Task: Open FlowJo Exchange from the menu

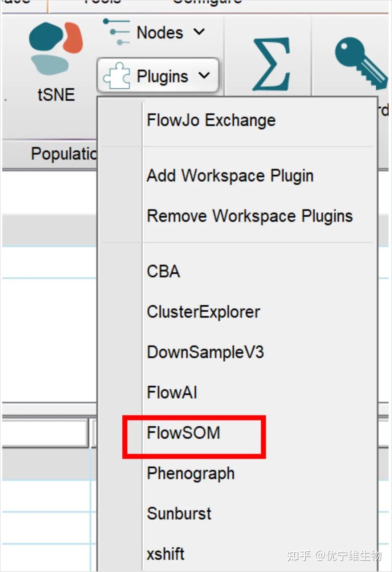Action: pos(211,120)
